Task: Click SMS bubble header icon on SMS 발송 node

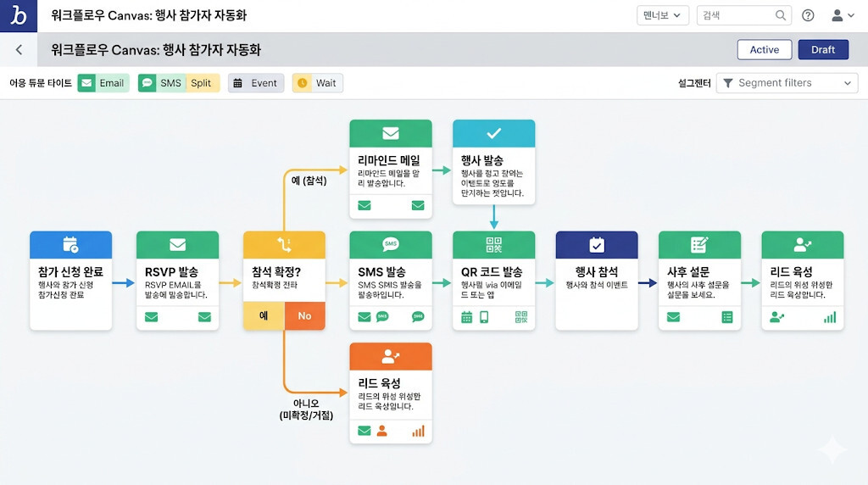Action: pos(390,244)
